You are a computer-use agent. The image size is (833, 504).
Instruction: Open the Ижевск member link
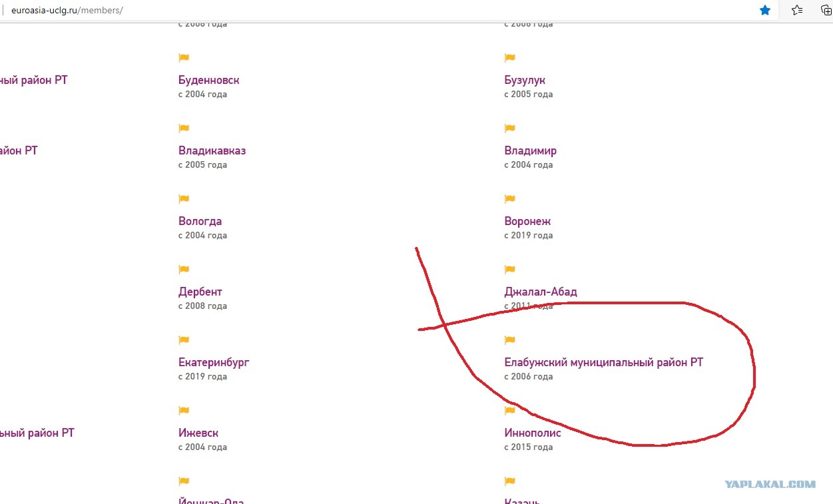198,433
